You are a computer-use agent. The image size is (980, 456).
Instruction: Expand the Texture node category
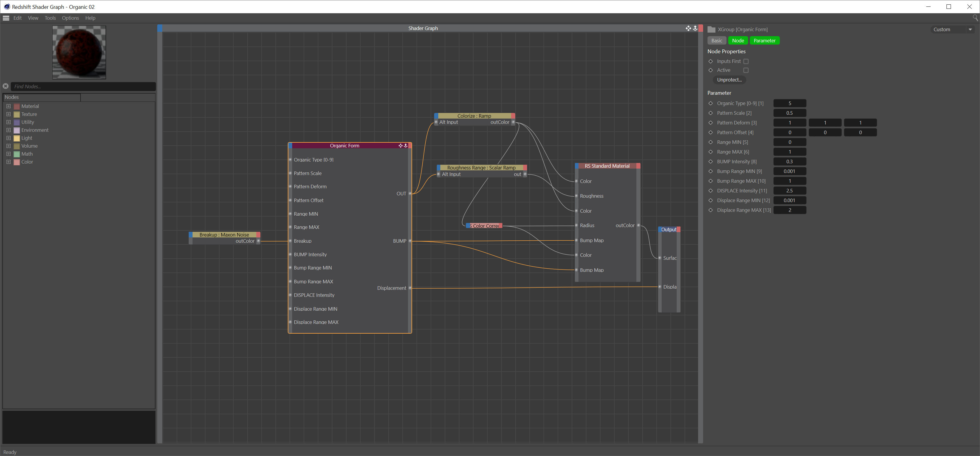click(8, 114)
